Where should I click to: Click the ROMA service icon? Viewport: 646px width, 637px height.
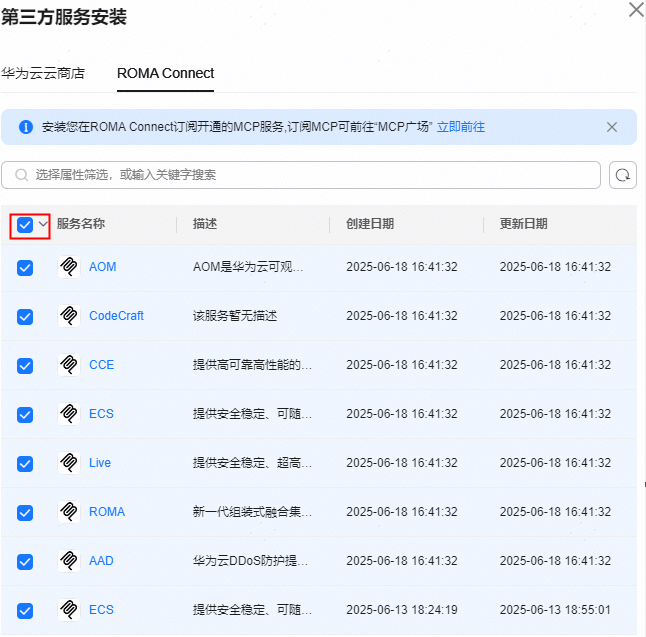69,512
